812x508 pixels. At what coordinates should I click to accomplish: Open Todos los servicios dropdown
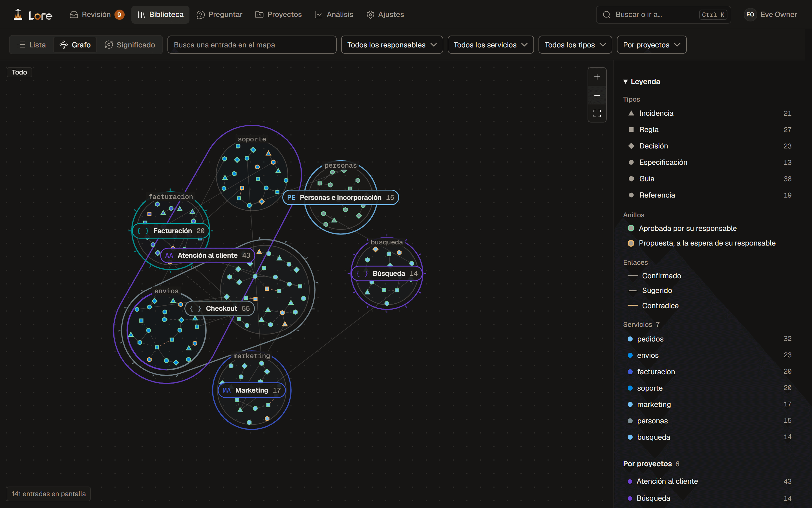[x=491, y=45]
